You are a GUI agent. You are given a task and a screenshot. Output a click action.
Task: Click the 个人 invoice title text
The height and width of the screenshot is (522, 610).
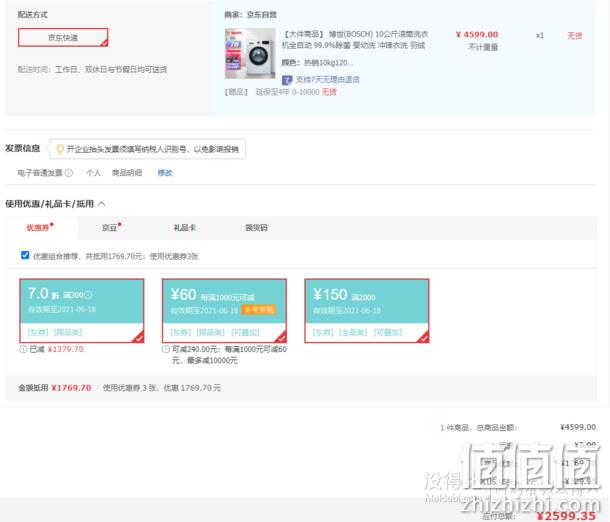[93, 173]
